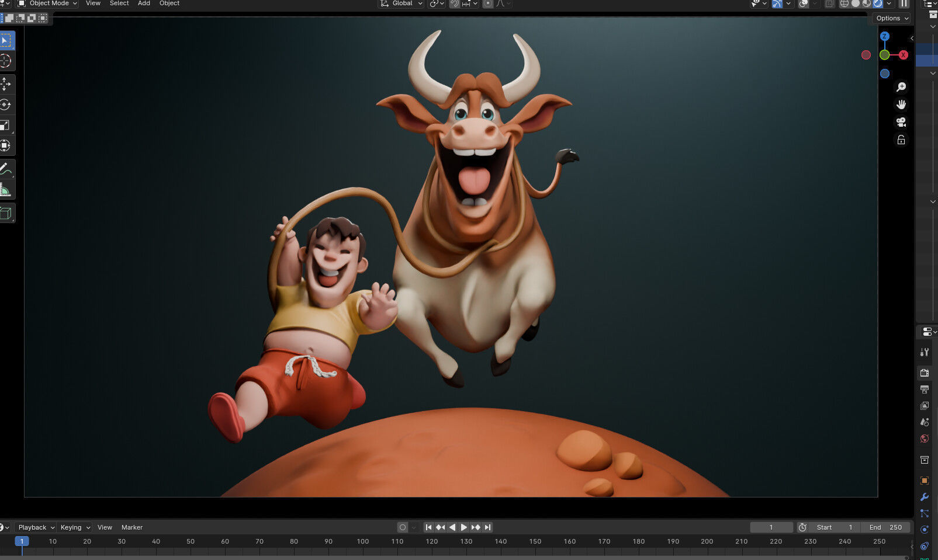The width and height of the screenshot is (938, 560).
Task: Toggle snapping magnet in header
Action: click(455, 4)
